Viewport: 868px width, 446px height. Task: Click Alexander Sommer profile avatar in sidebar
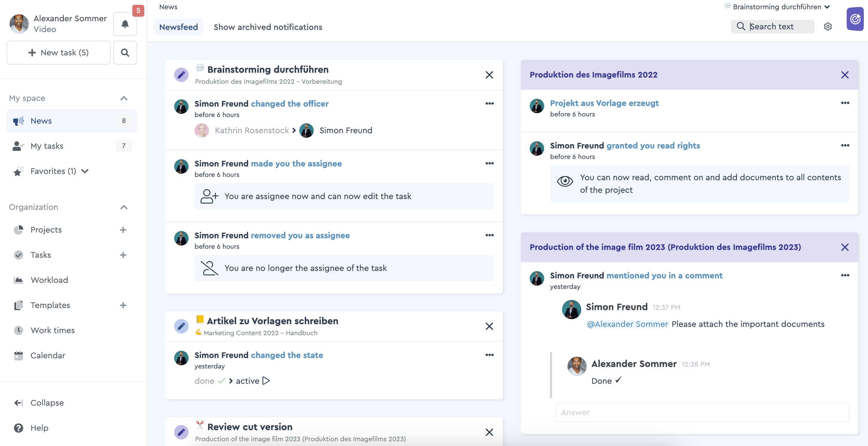pos(19,24)
